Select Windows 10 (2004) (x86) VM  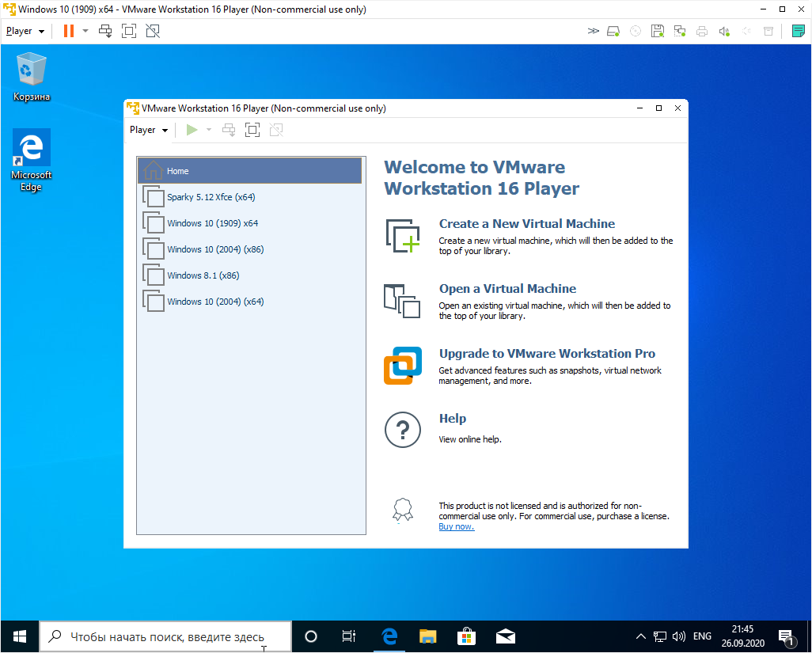249,249
